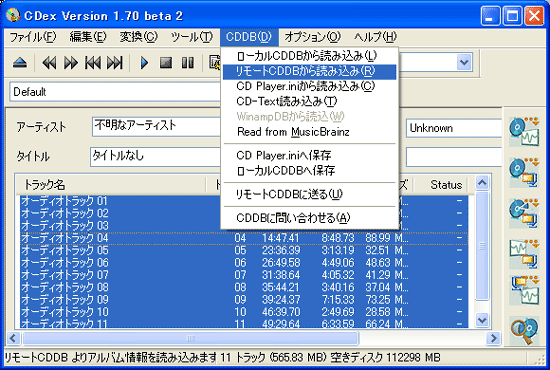This screenshot has width=550, height=370.
Task: Click the convert WAV to compressed file icon
Action: (x=524, y=254)
